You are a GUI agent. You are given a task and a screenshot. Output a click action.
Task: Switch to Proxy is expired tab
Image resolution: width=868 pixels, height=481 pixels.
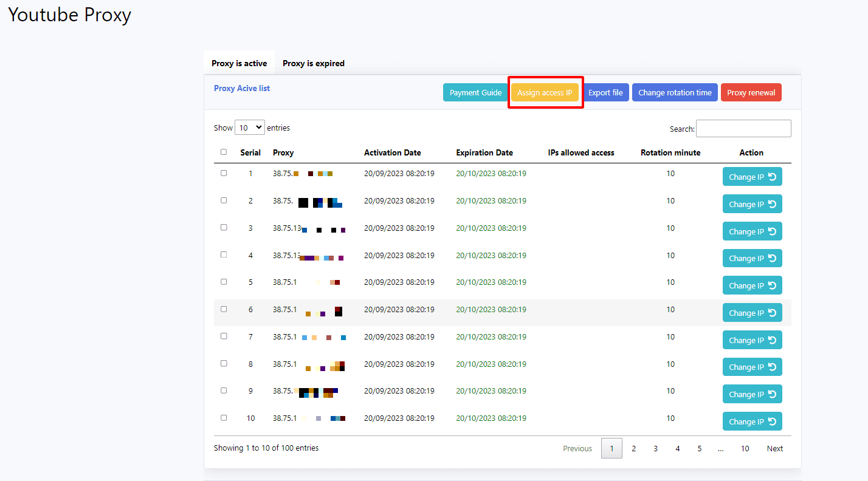314,63
